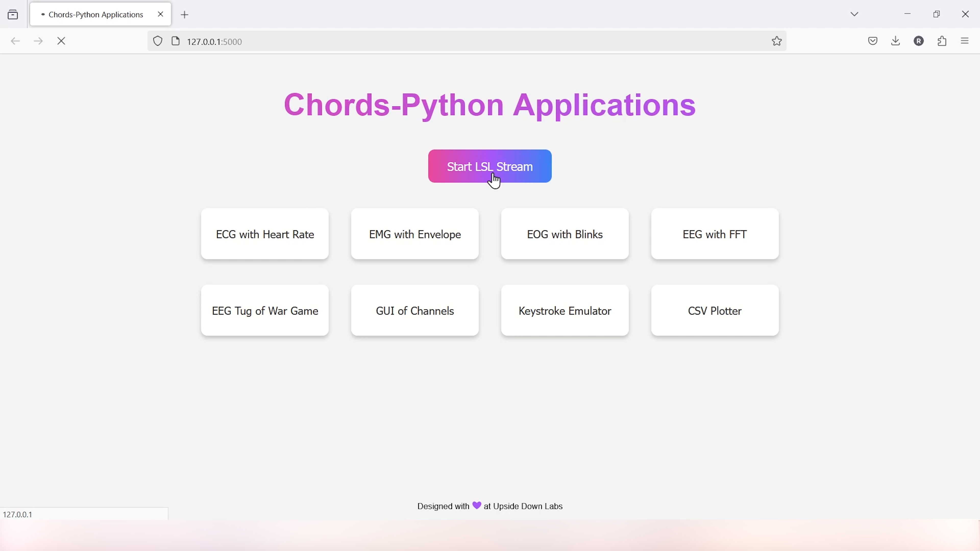Launch EEG Tug of War Game
The height and width of the screenshot is (551, 980).
click(x=265, y=310)
